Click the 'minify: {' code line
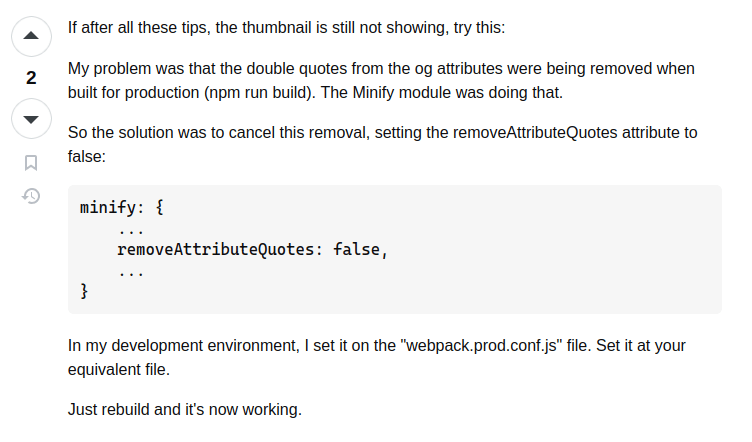 click(121, 208)
